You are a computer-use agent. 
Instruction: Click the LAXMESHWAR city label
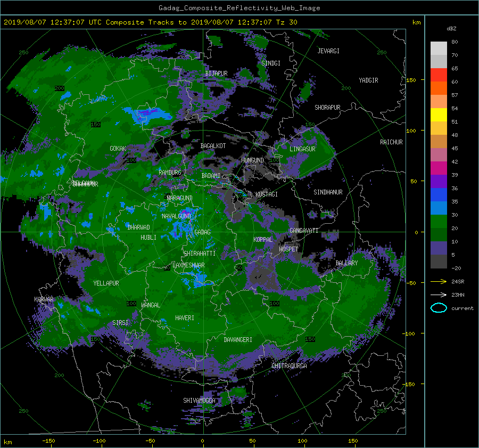188,265
